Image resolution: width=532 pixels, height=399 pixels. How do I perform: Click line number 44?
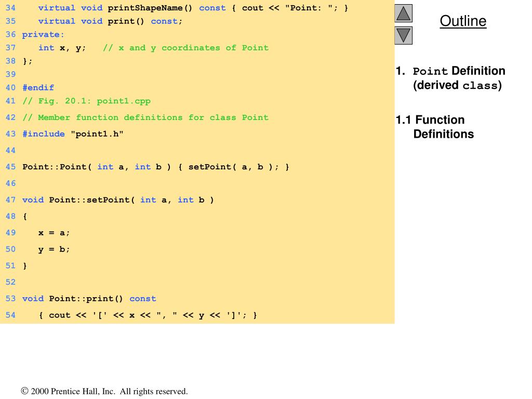click(10, 150)
